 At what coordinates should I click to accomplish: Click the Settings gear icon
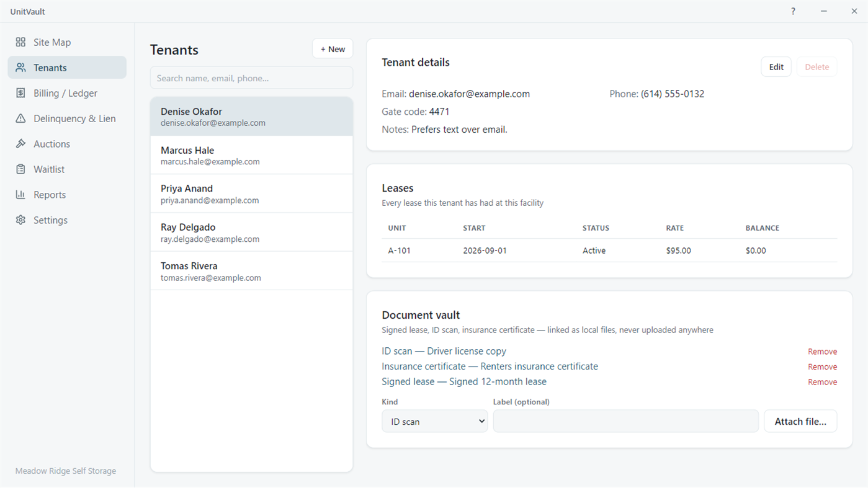20,220
